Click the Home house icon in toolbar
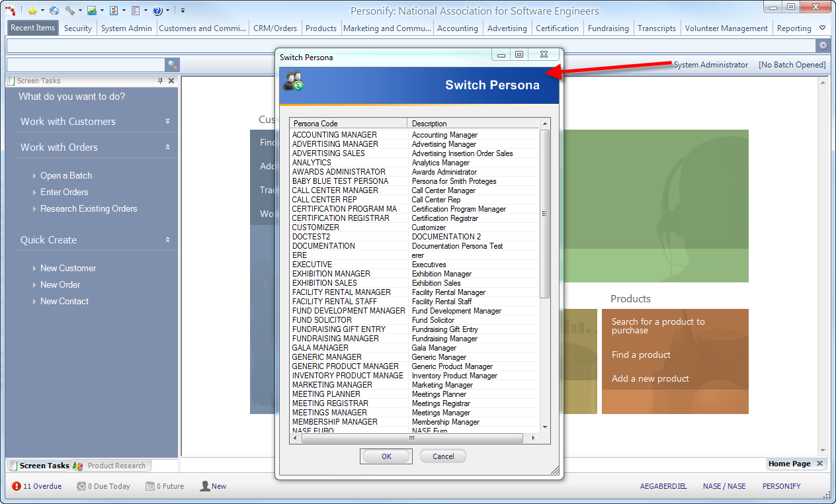The image size is (836, 504). pos(54,11)
